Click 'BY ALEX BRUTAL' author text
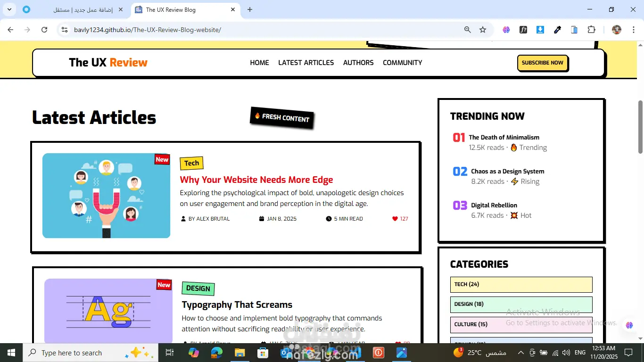 209,219
